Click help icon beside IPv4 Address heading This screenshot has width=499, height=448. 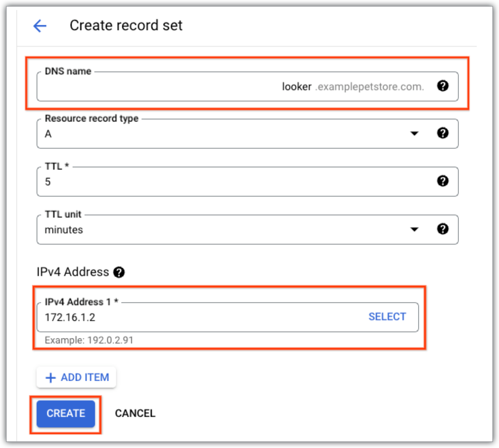119,272
